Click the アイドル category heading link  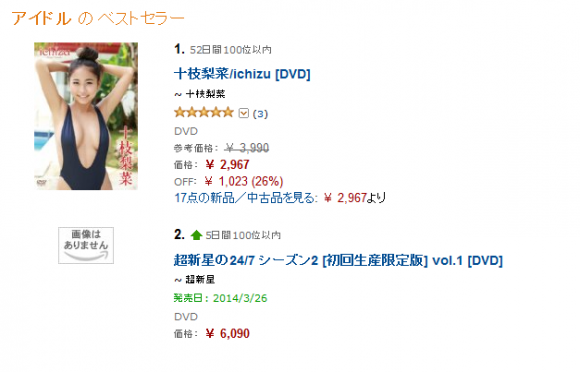41,18
